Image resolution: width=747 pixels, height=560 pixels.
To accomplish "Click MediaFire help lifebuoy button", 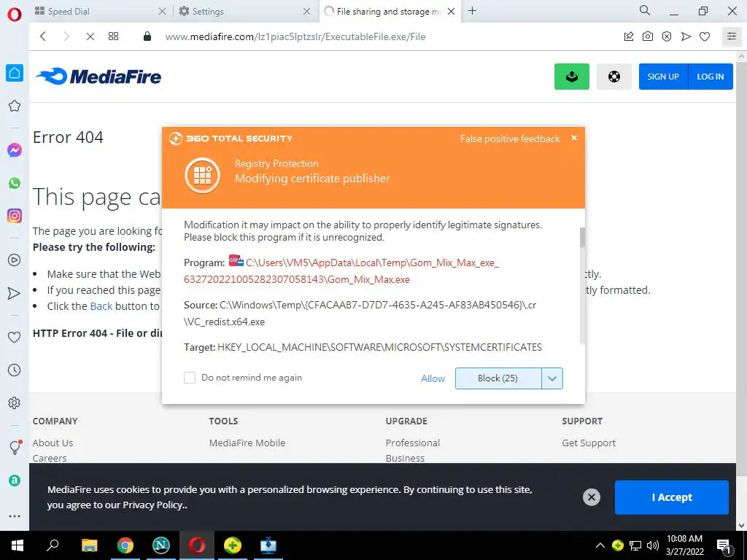I will (x=614, y=76).
